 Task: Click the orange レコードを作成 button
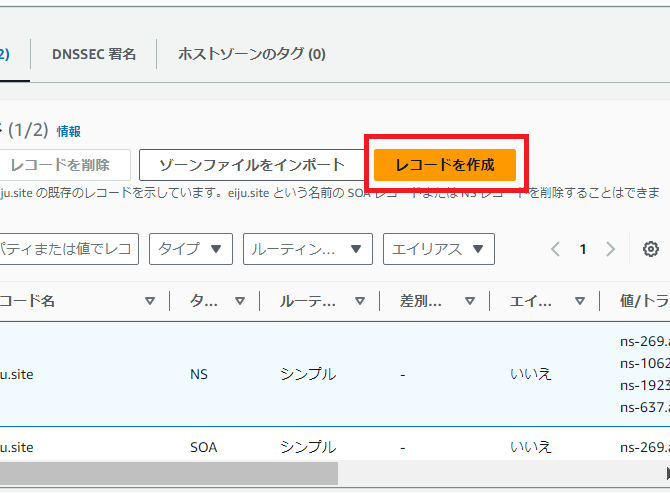tap(445, 165)
